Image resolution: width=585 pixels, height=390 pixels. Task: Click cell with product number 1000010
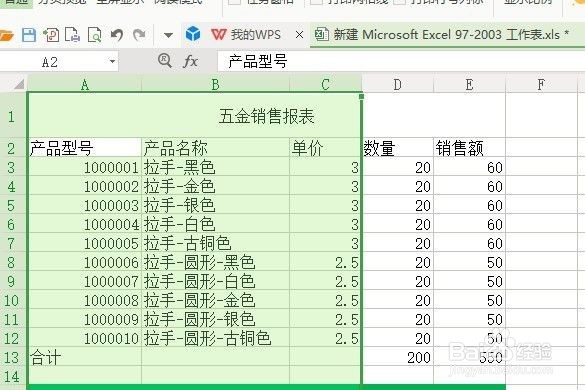coord(85,338)
